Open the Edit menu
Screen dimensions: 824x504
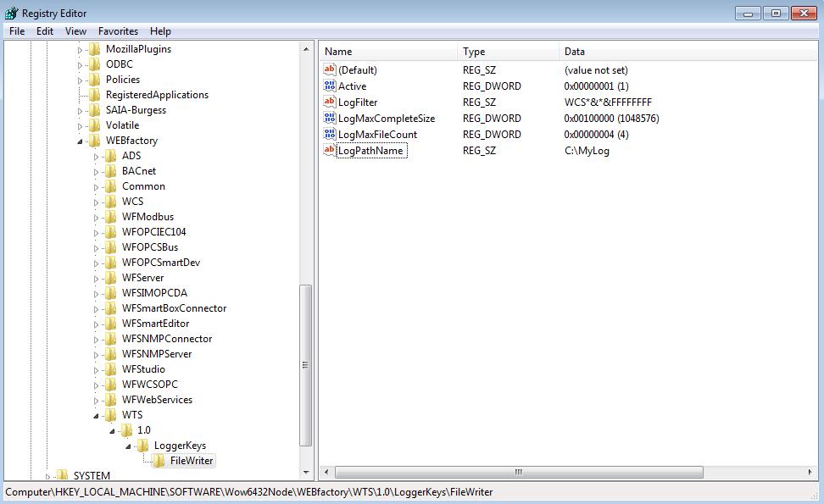coord(45,31)
